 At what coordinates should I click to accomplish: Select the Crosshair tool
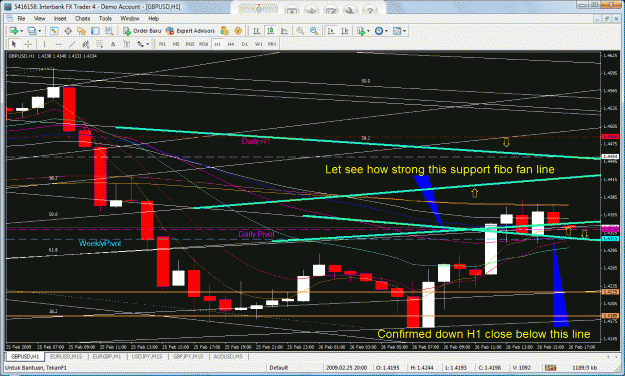28,44
